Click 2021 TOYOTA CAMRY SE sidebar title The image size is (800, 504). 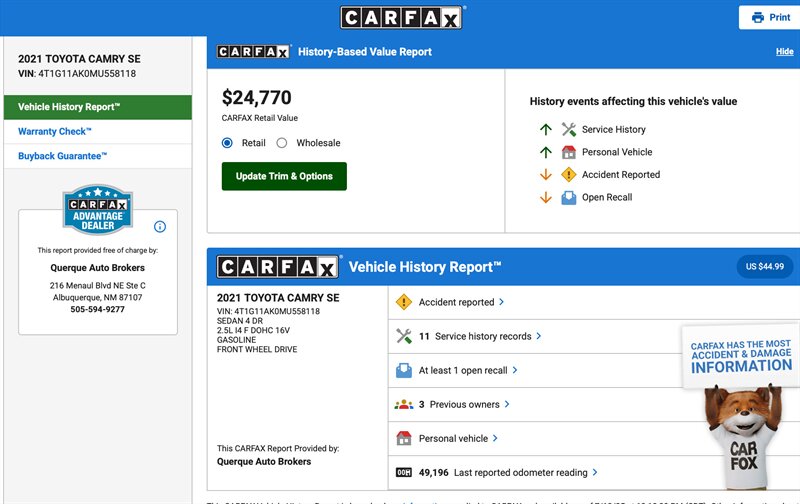click(x=80, y=59)
